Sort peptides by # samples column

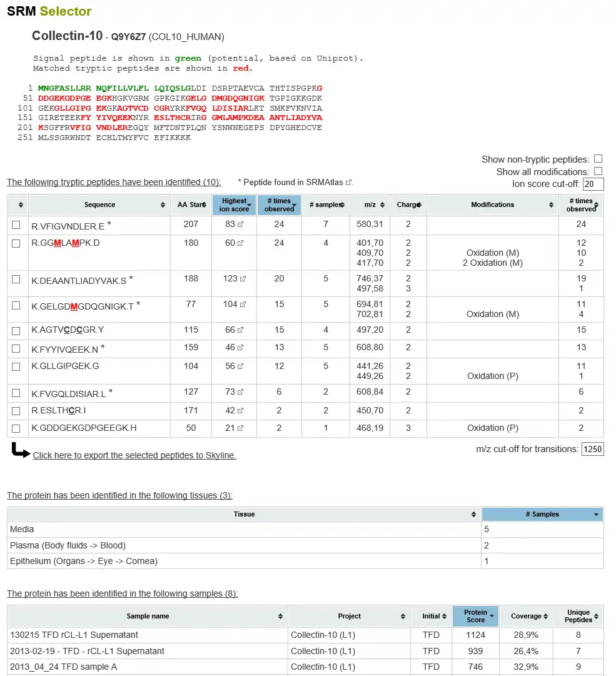coord(326,204)
